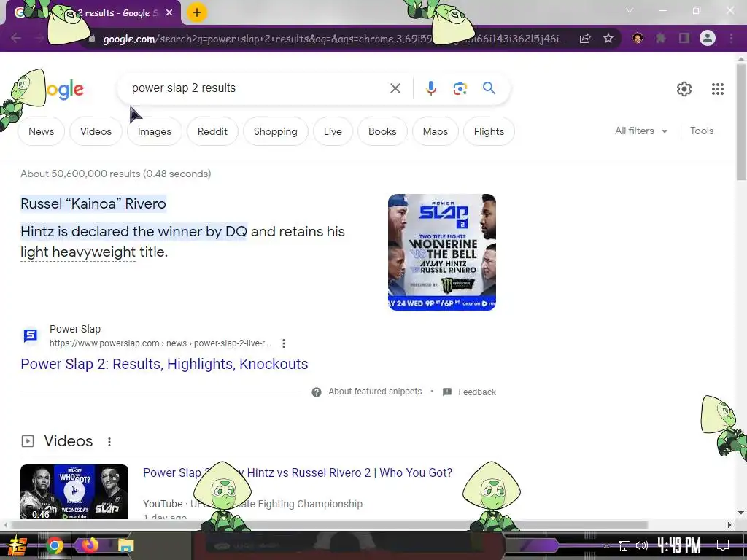Click the Power Slap site favicon
The width and height of the screenshot is (747, 560).
[31, 335]
